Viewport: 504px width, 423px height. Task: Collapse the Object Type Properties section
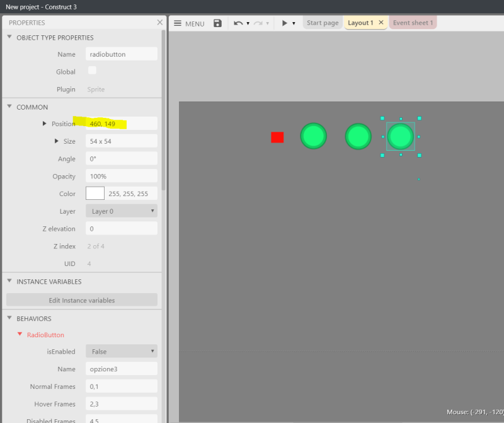[9, 37]
